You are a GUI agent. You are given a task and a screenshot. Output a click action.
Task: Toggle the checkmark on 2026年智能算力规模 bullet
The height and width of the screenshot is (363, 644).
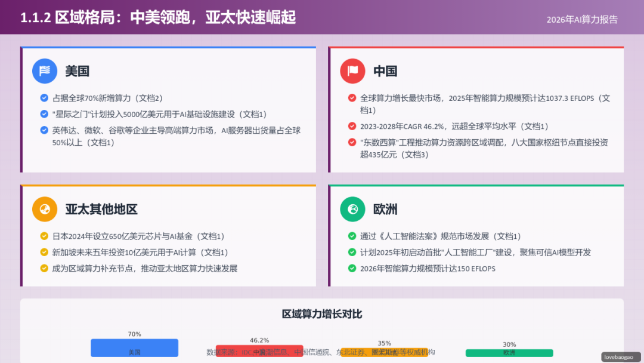[351, 269]
